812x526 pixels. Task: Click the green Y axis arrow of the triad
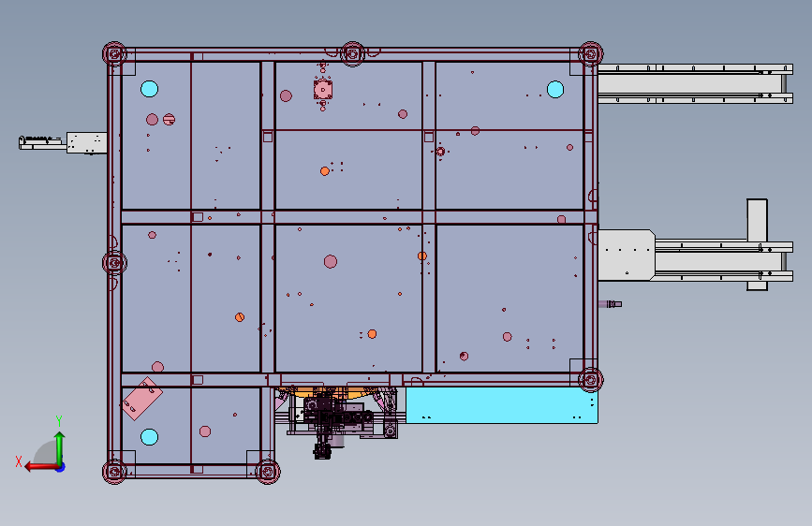[60, 447]
